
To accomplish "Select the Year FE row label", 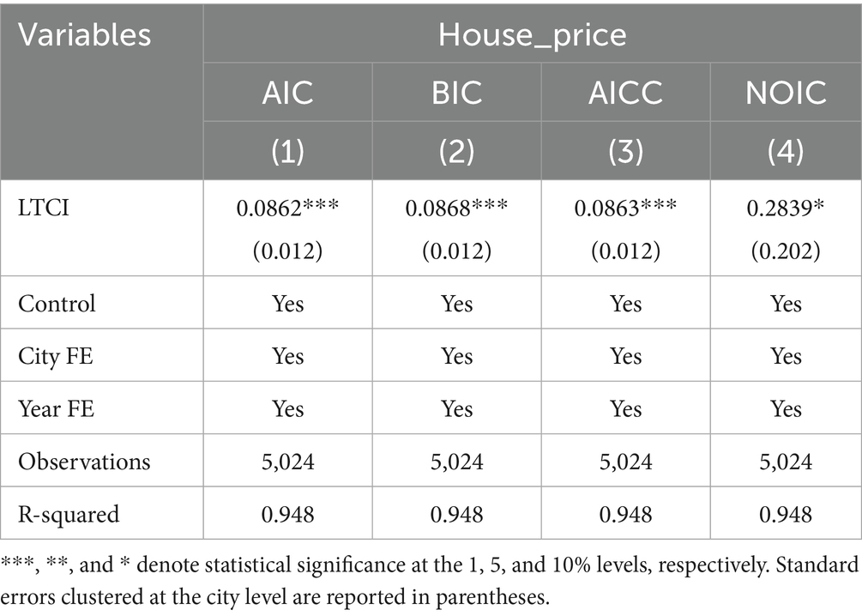I will coord(57,408).
